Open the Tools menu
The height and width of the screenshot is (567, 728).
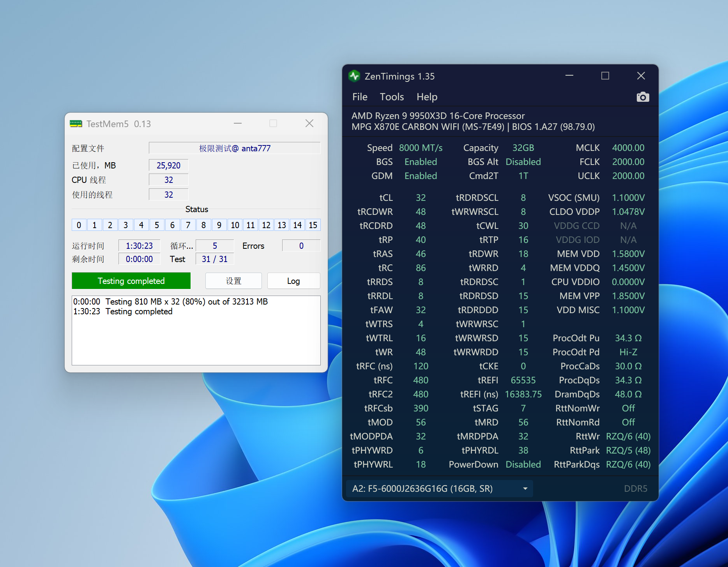pyautogui.click(x=392, y=97)
